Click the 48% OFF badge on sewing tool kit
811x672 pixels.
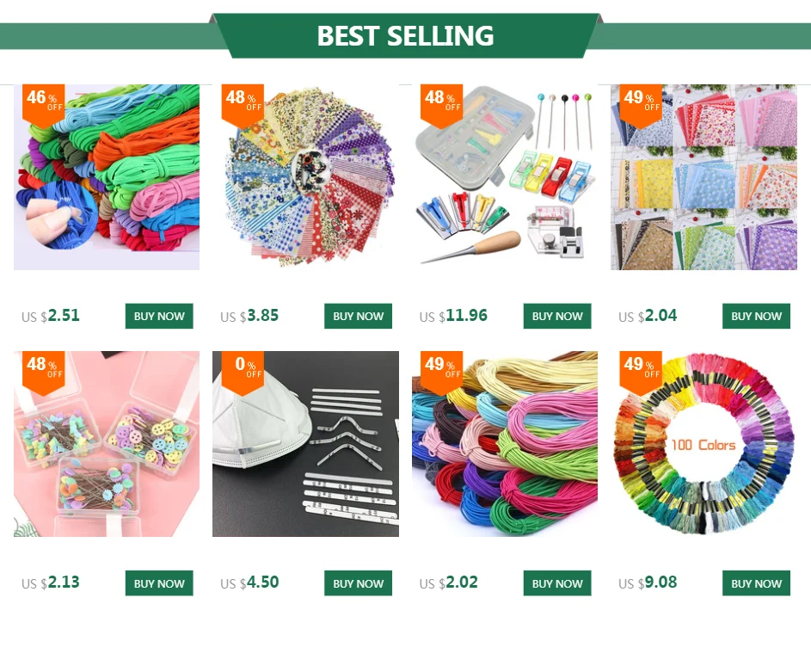point(442,106)
